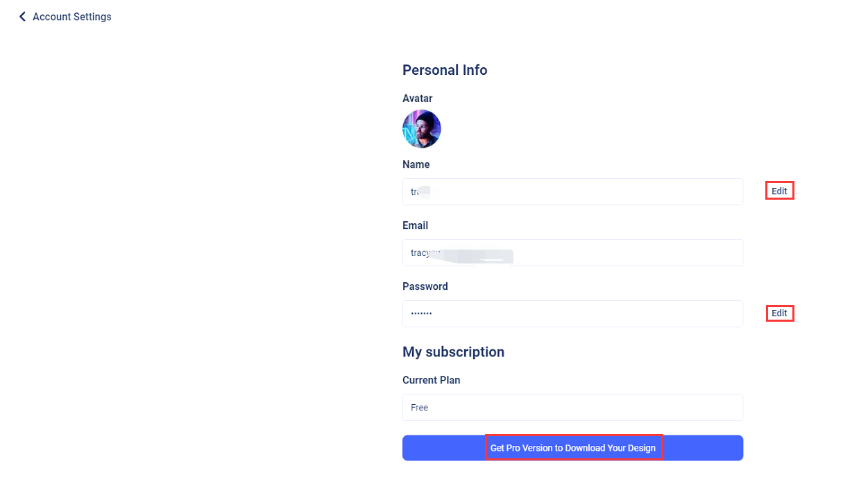
Task: Click the Current Plan field showing Free
Action: pos(572,407)
